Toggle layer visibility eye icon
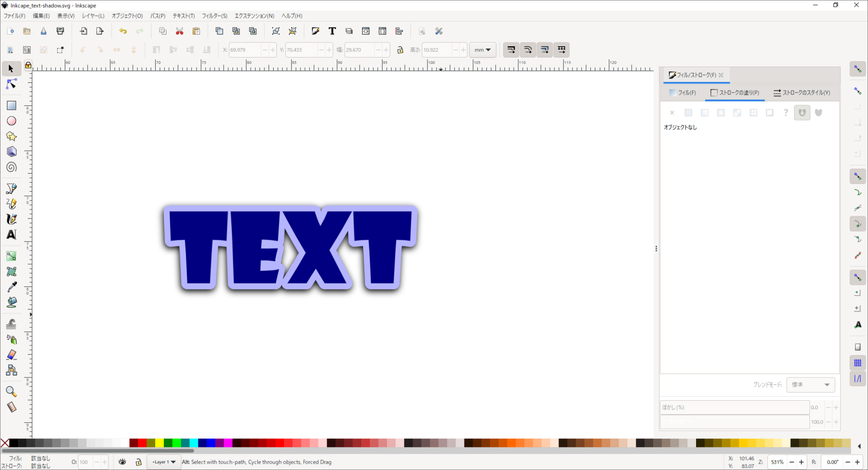 click(x=122, y=462)
